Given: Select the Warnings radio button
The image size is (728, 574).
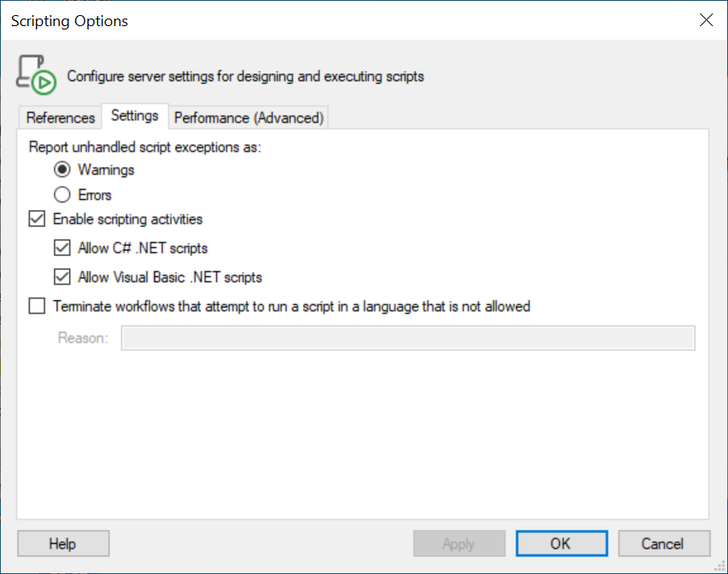Looking at the screenshot, I should coord(62,170).
